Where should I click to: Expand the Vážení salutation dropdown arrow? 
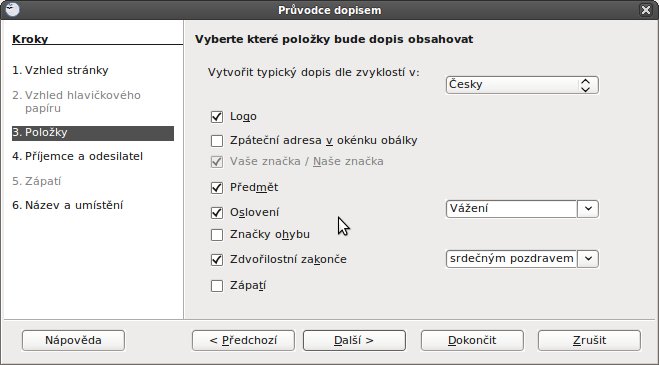click(588, 209)
